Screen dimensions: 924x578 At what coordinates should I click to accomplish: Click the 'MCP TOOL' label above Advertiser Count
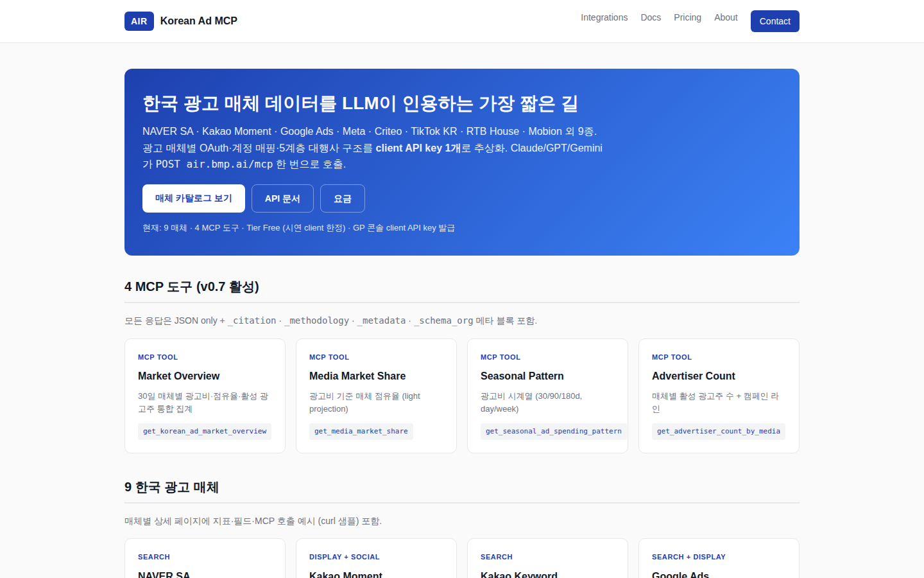pos(672,357)
